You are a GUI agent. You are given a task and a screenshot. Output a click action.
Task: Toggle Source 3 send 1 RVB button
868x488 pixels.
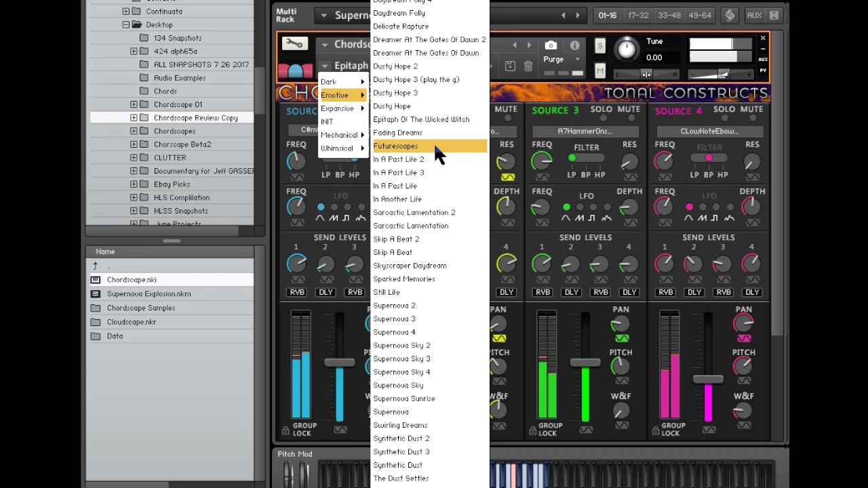pos(542,292)
